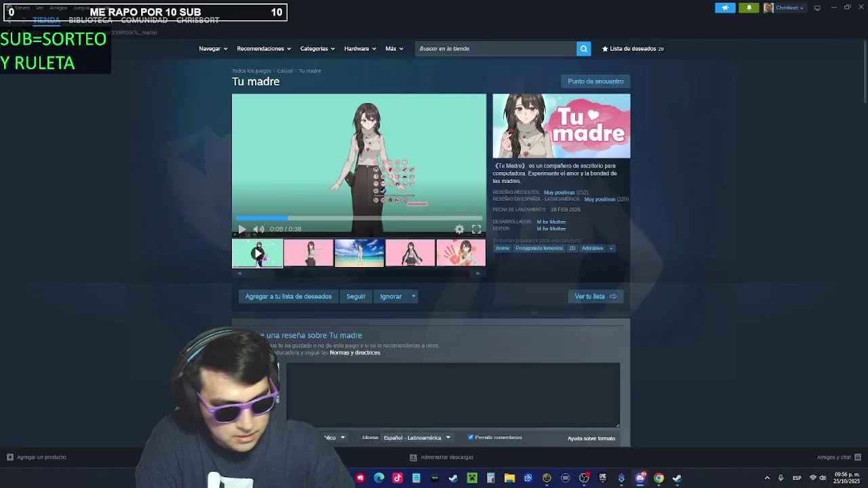Click the Ignorar button
The width and height of the screenshot is (868, 488).
point(391,296)
